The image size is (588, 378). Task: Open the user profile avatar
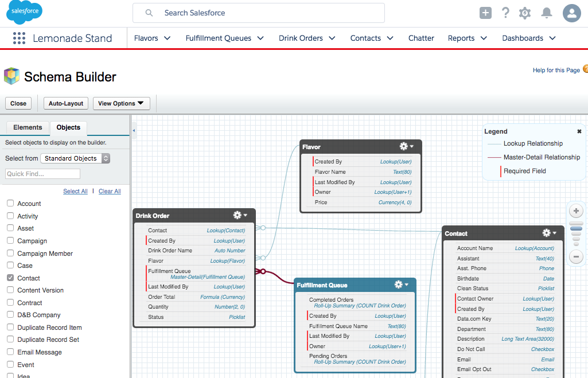coord(571,13)
